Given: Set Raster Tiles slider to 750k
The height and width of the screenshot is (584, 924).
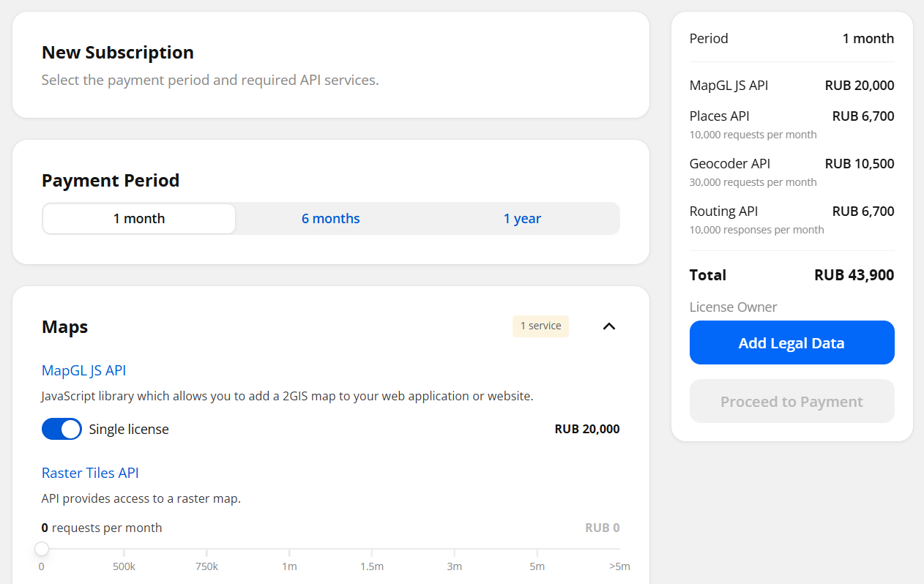Looking at the screenshot, I should pyautogui.click(x=206, y=549).
